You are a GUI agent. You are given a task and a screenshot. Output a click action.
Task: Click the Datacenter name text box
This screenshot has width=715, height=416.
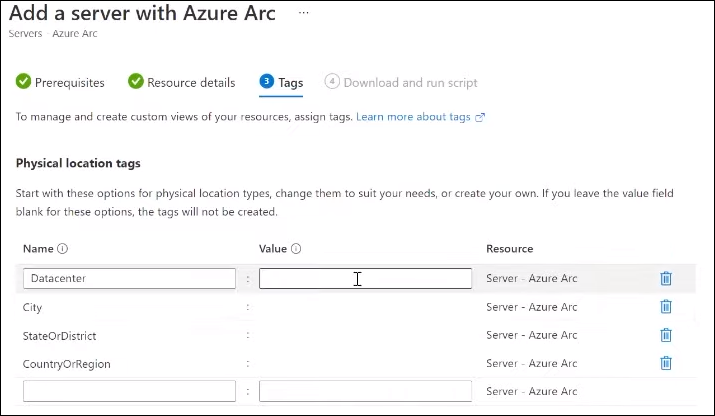pos(129,279)
